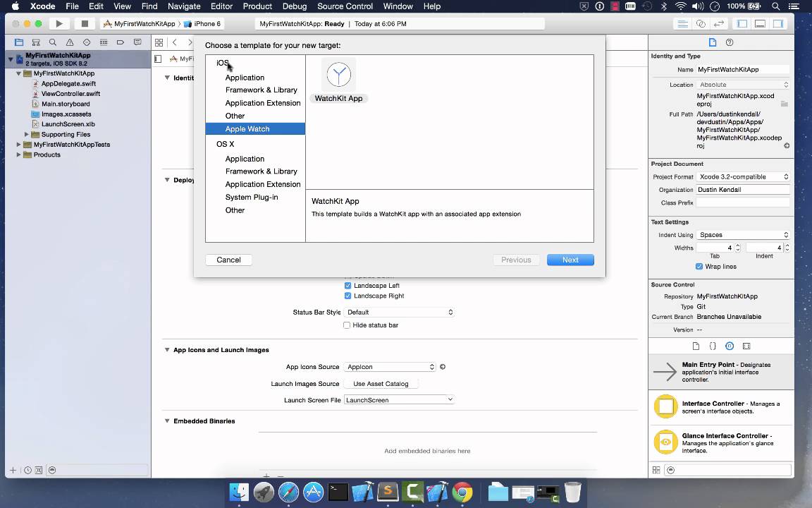Image resolution: width=812 pixels, height=508 pixels.
Task: Select OS X System Plug-in category
Action: coord(251,197)
